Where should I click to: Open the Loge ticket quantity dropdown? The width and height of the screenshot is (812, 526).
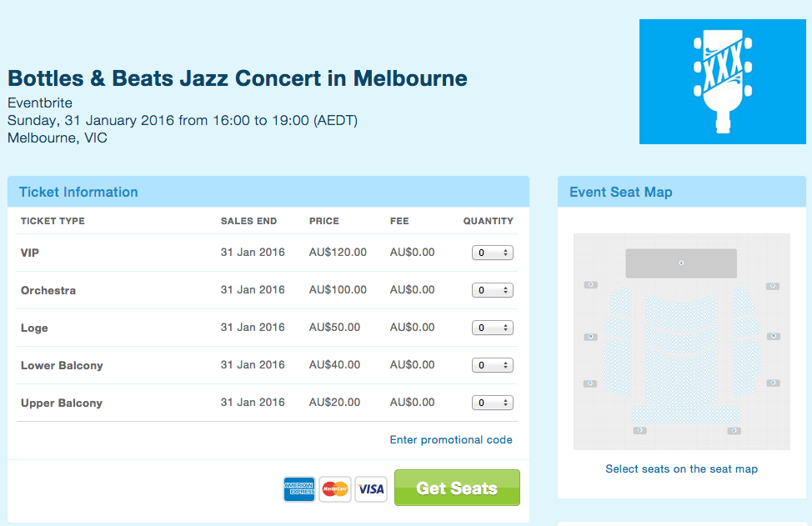tap(493, 328)
